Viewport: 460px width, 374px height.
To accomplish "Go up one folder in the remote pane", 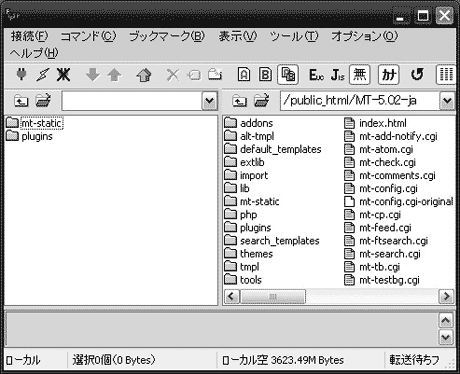I will point(239,101).
